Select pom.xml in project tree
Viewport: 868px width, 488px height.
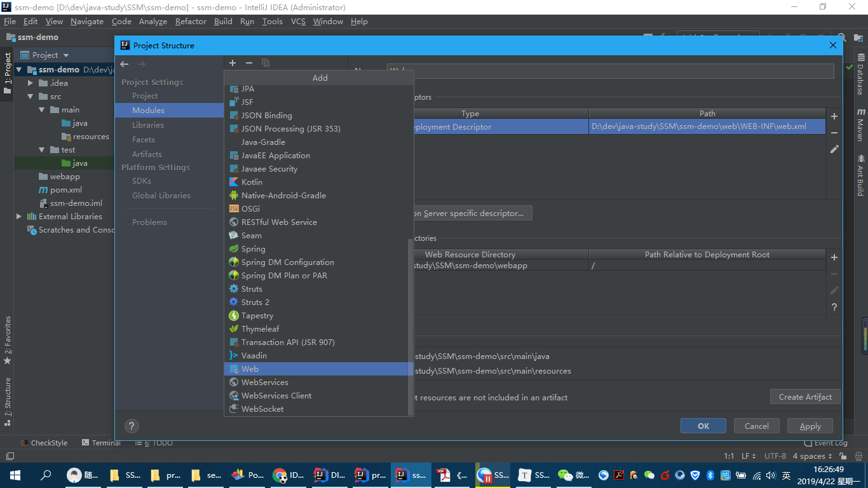click(x=66, y=190)
